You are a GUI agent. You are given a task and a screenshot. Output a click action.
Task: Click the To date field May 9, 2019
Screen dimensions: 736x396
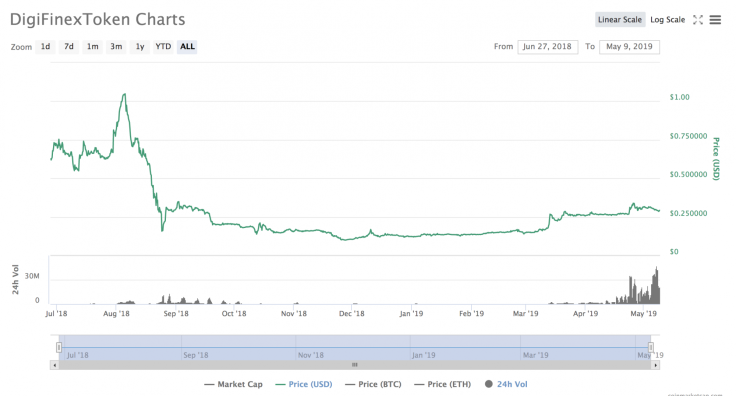pos(629,46)
